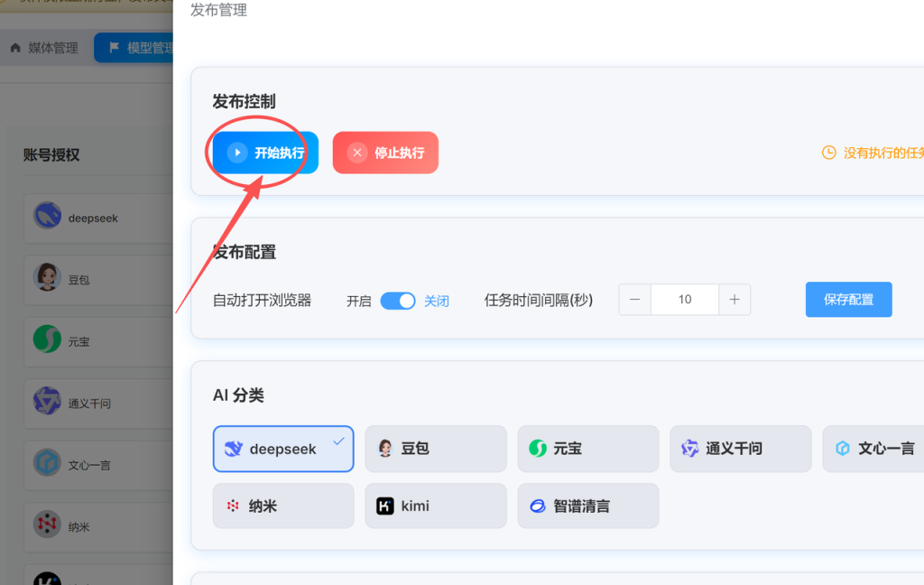Decrease task interval with minus button
The width and height of the screenshot is (924, 585).
click(x=634, y=300)
